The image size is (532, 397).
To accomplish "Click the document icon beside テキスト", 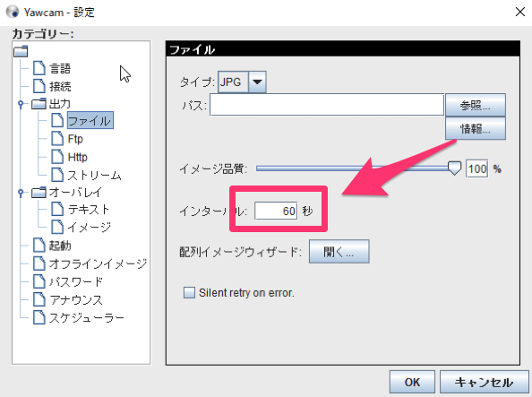I will [x=57, y=209].
